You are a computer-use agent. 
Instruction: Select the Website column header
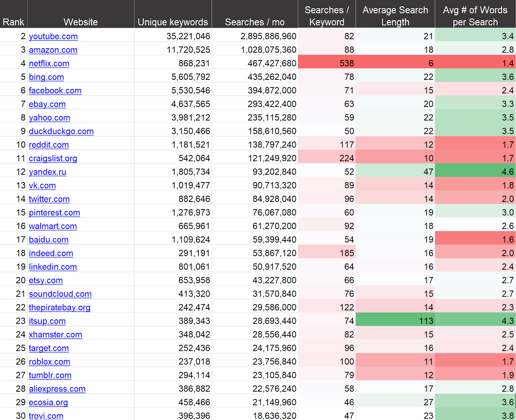(81, 14)
